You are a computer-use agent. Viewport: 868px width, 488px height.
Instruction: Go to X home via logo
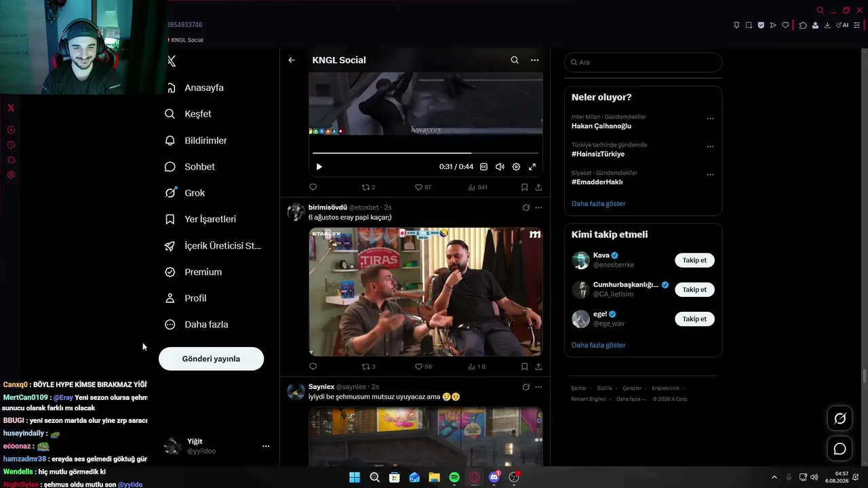pyautogui.click(x=172, y=61)
